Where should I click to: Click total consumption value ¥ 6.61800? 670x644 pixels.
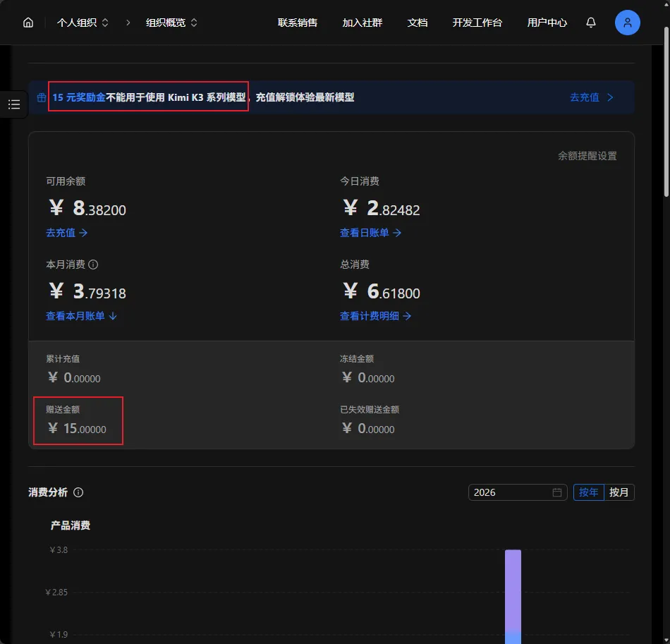[382, 291]
